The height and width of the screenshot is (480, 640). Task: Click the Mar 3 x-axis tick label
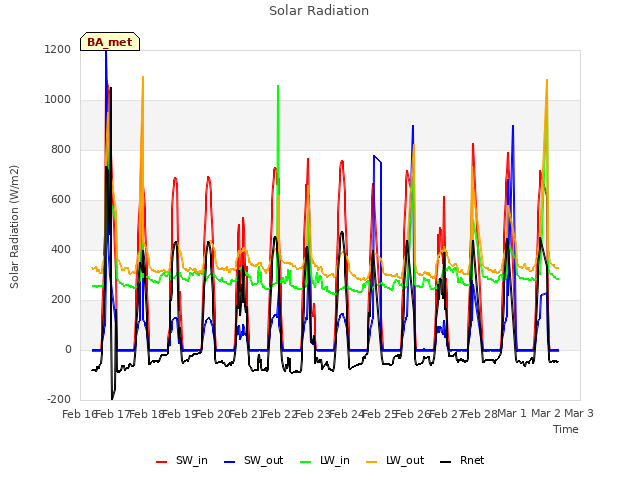[579, 414]
